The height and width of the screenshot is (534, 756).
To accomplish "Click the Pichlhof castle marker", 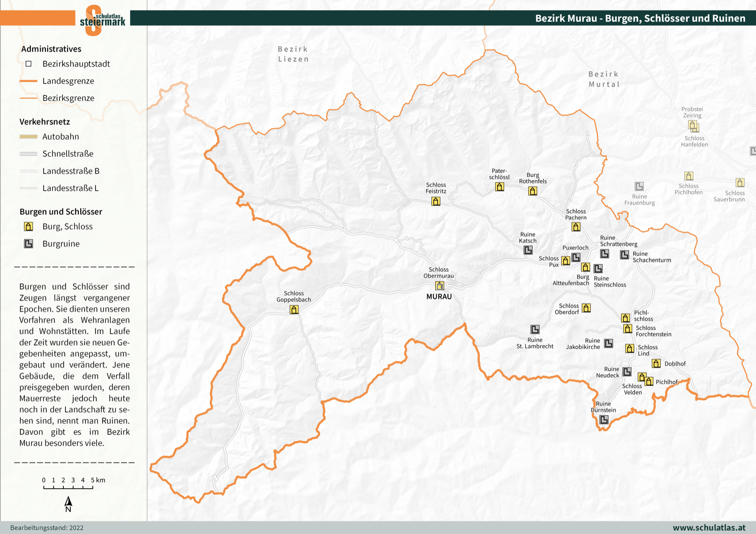I will pos(649,381).
